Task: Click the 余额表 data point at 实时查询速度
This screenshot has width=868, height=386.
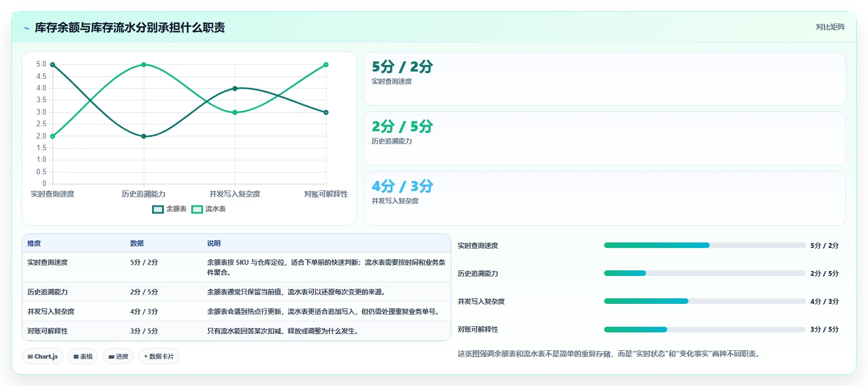Action: coord(53,65)
